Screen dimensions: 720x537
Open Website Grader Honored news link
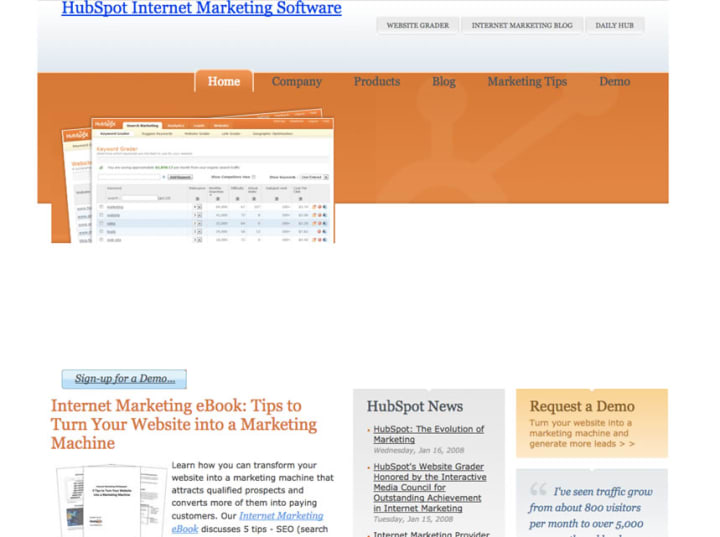[430, 487]
